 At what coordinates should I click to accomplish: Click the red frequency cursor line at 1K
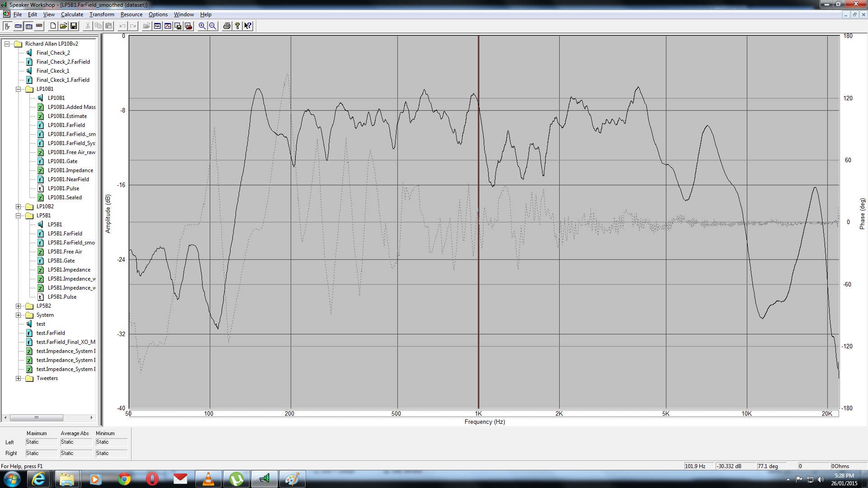(478, 221)
